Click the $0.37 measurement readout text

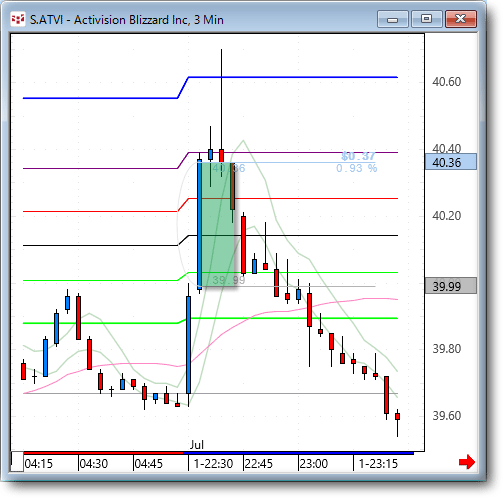point(358,156)
